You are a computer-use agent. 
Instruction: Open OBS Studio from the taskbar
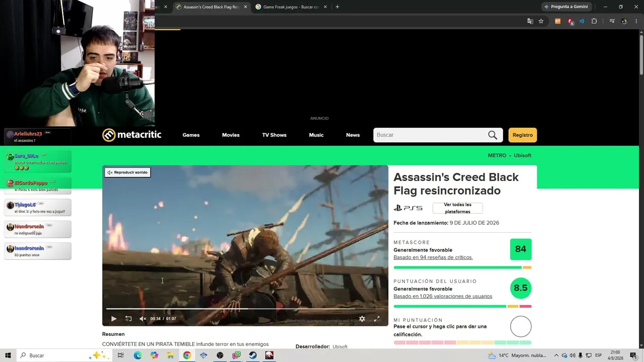tap(220, 355)
